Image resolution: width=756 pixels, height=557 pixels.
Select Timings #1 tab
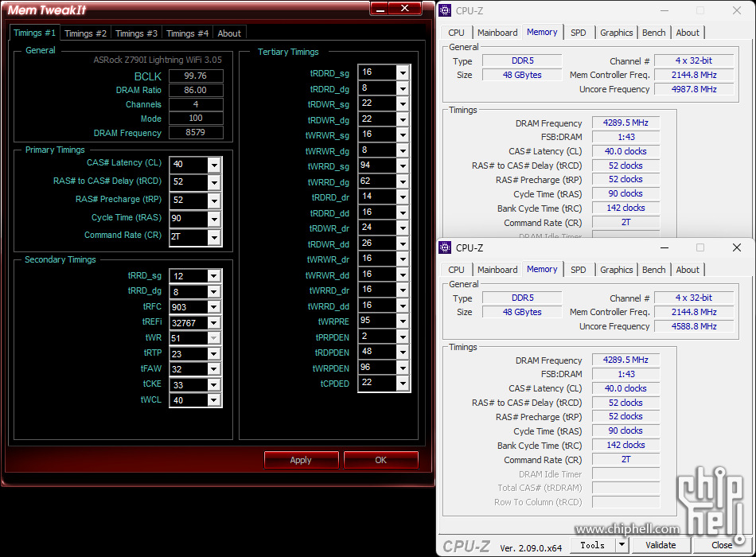coord(34,33)
